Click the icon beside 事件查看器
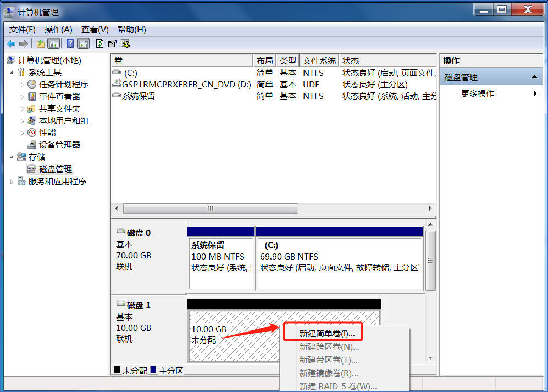Viewport: 548px width, 392px height. (32, 97)
